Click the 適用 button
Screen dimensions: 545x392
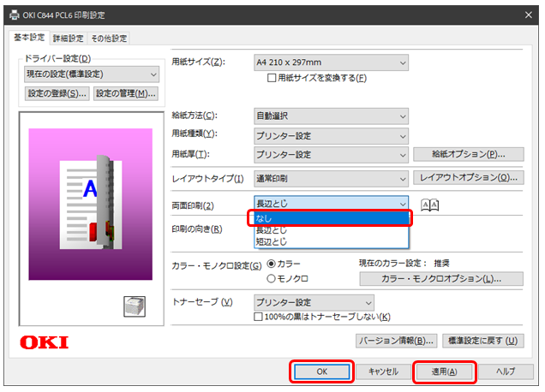pos(444,371)
